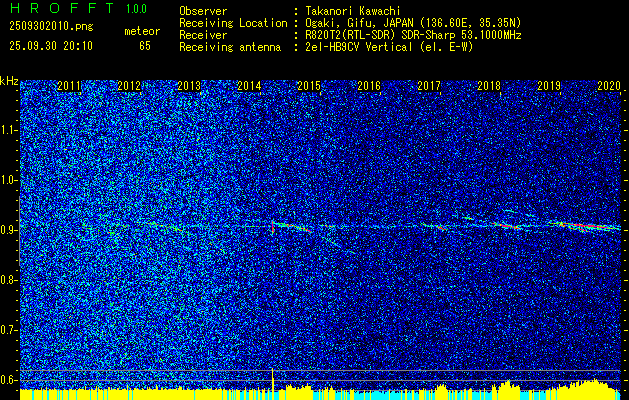This screenshot has height=400, width=629.
Task: Click the kHz axis unit label
Action: pyautogui.click(x=9, y=81)
